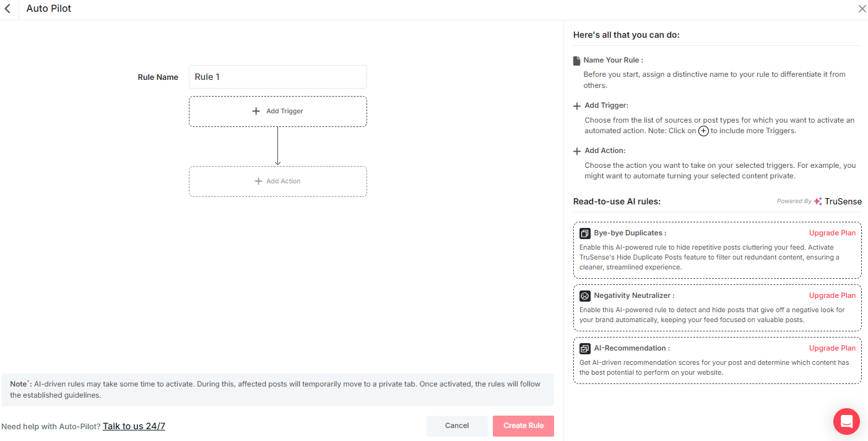The height and width of the screenshot is (441, 868).
Task: Click Create Rule to save the rule
Action: pos(523,426)
